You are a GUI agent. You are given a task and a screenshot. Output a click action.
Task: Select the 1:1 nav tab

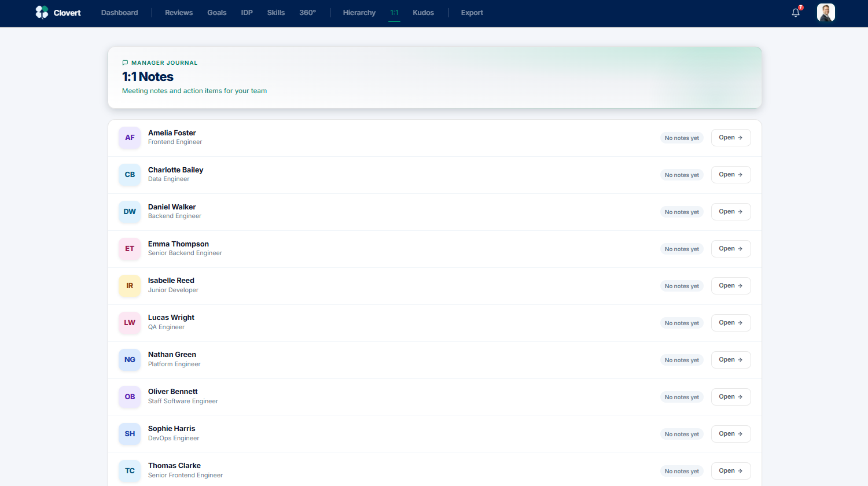(x=394, y=13)
